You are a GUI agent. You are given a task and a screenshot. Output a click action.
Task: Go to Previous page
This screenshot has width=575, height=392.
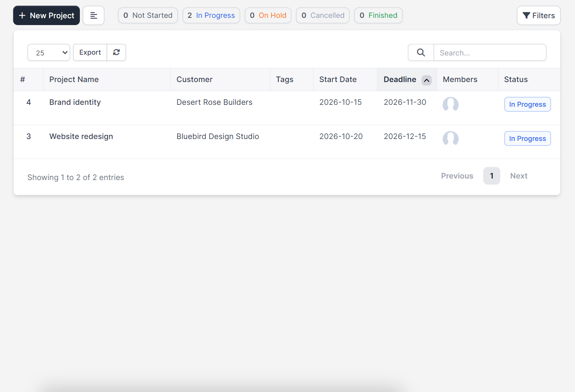[x=457, y=176]
